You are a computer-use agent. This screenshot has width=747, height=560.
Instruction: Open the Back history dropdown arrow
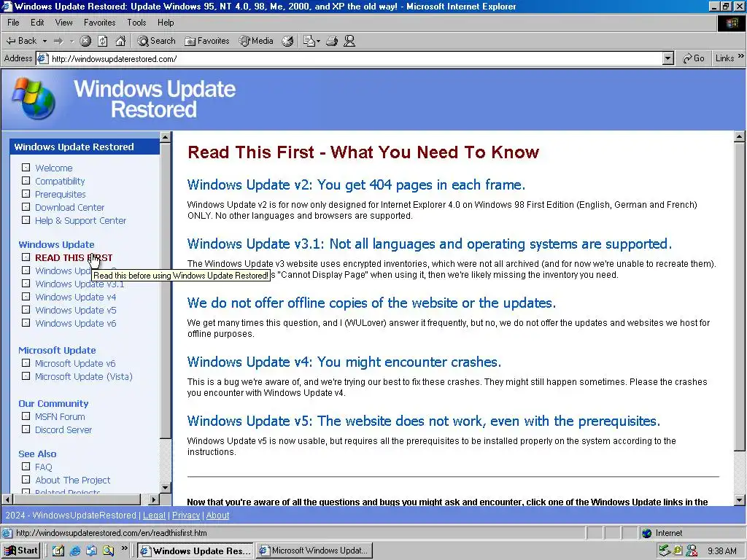pos(44,42)
